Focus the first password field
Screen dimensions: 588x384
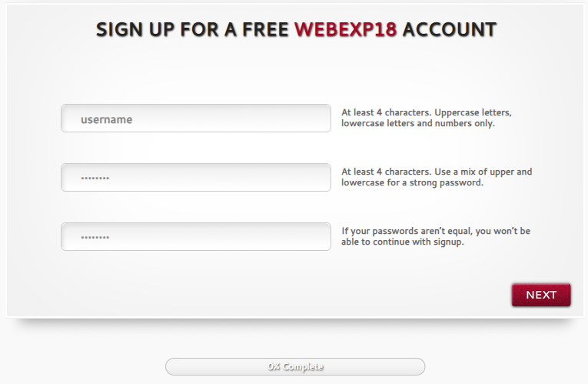pos(196,178)
